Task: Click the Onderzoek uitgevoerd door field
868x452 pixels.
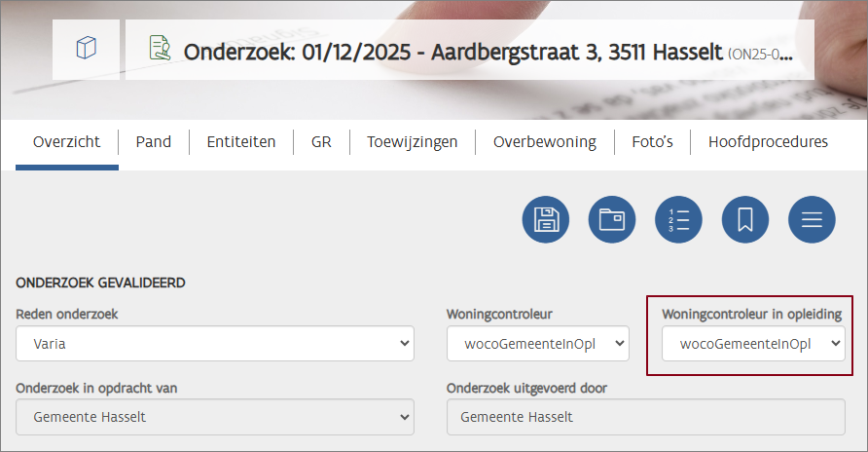Action: (645, 417)
